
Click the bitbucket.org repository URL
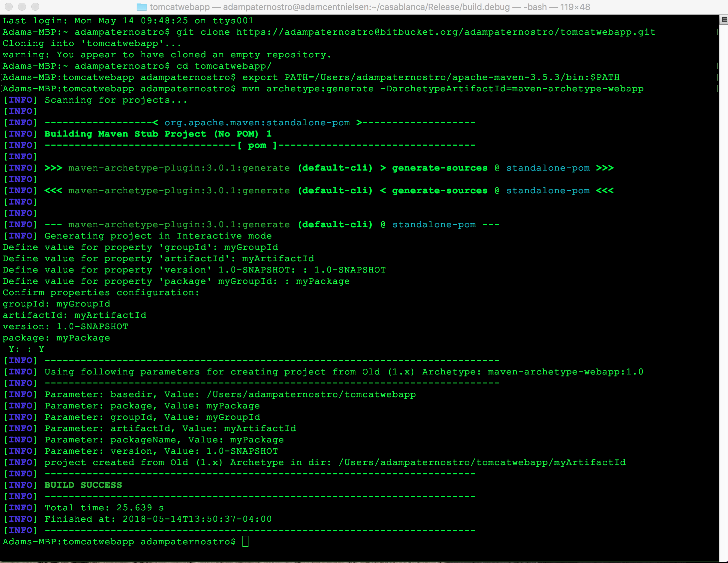pyautogui.click(x=446, y=32)
